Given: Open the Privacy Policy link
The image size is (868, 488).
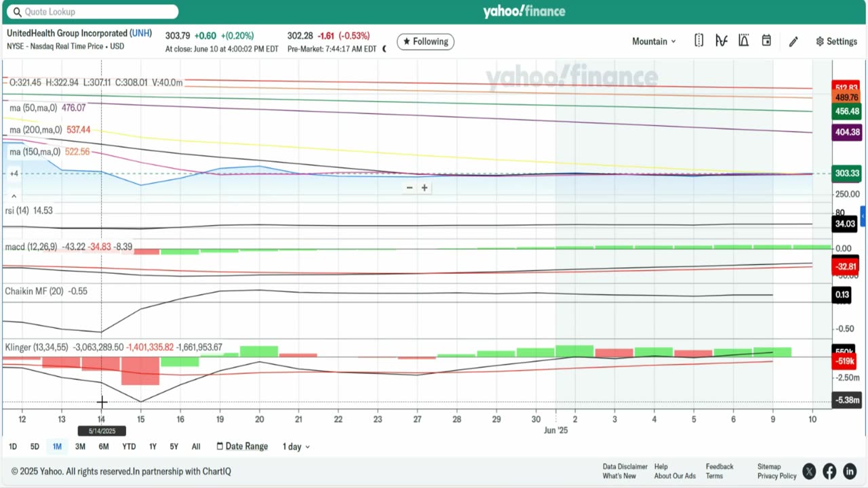Looking at the screenshot, I should click(776, 476).
